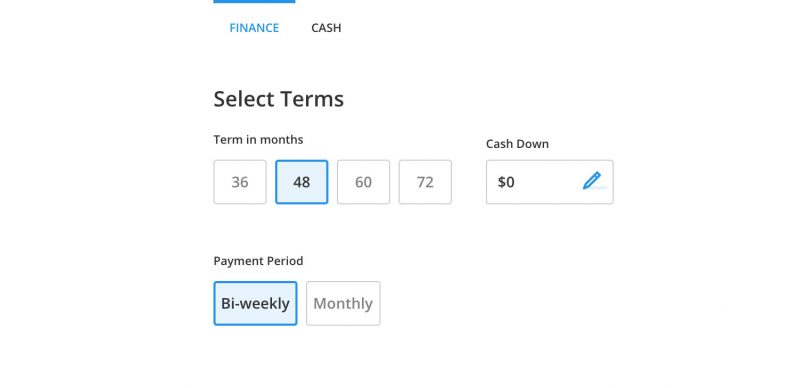Viewport: 800px width, 388px height.
Task: Click the pencil edit icon in Cash Down
Action: (x=591, y=181)
